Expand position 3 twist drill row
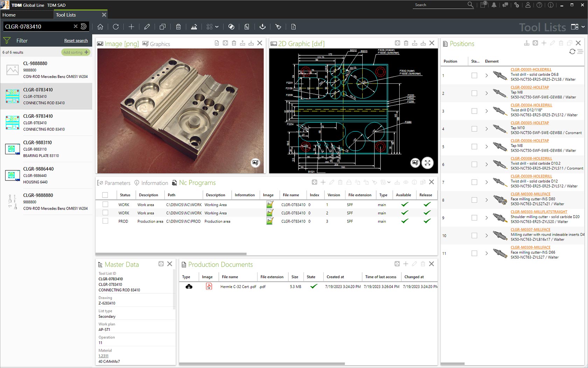The height and width of the screenshot is (368, 588). pyautogui.click(x=486, y=111)
